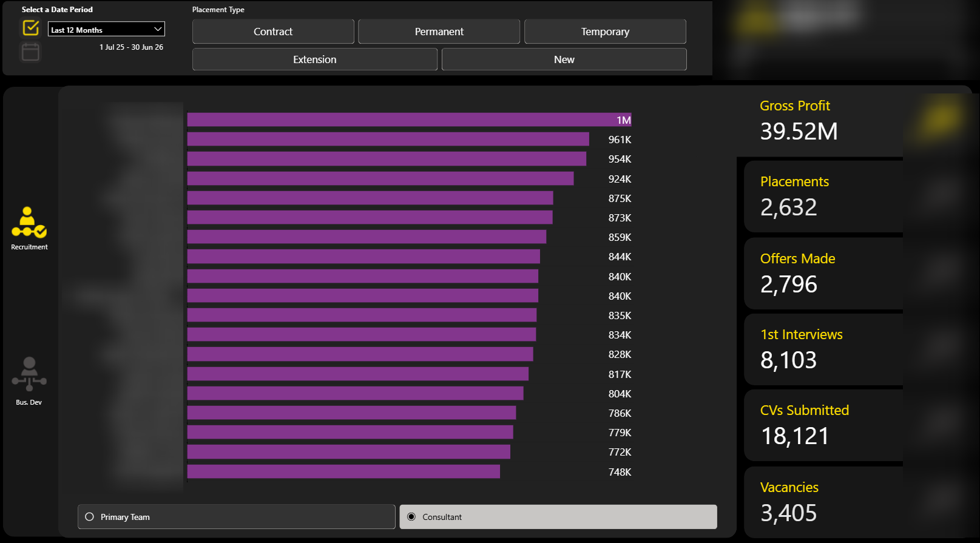Click the bar valued 961K

tap(388, 140)
